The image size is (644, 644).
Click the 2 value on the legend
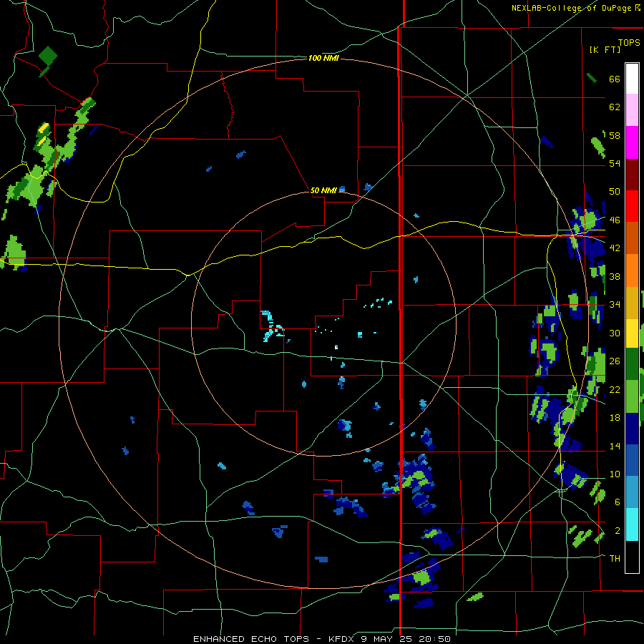[x=618, y=531]
